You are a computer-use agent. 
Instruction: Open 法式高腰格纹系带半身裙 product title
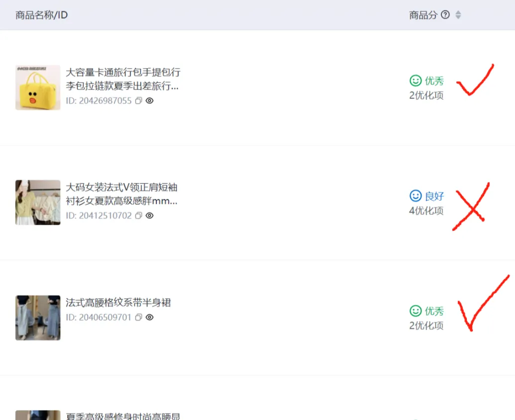click(118, 303)
